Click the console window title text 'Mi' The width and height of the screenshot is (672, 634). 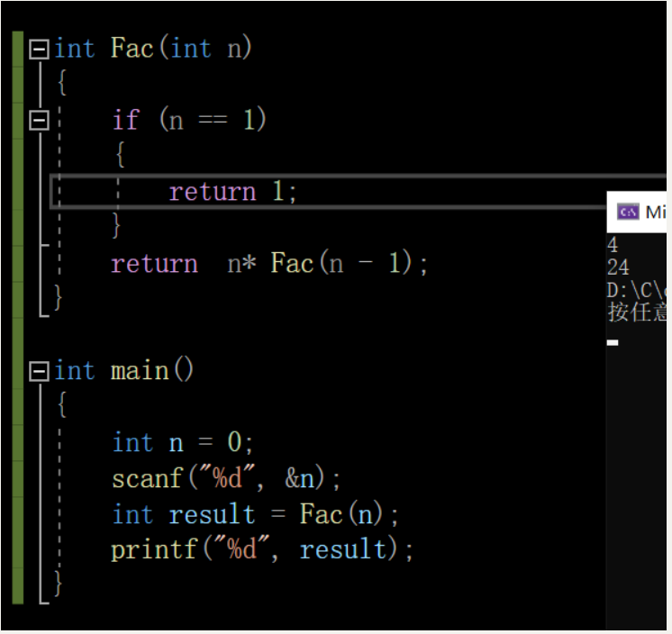click(656, 212)
